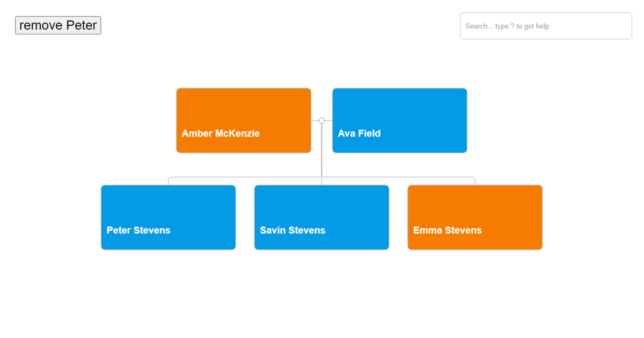Click Emma Stevens's name label

447,230
